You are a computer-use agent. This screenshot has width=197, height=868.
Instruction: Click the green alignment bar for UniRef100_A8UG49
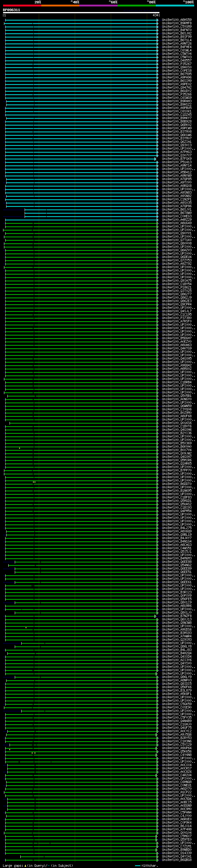(x=82, y=223)
